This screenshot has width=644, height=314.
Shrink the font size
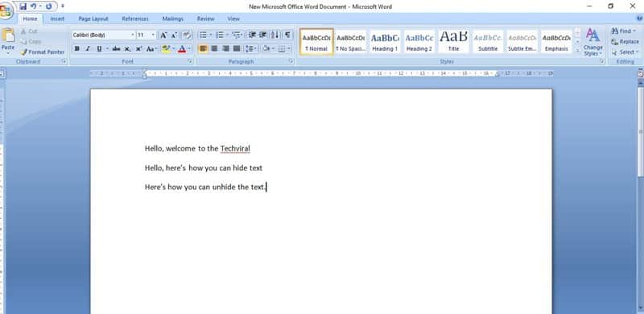coord(174,35)
